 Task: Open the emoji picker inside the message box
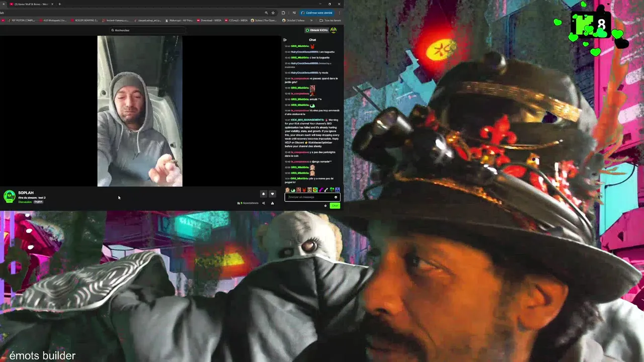[x=336, y=197]
